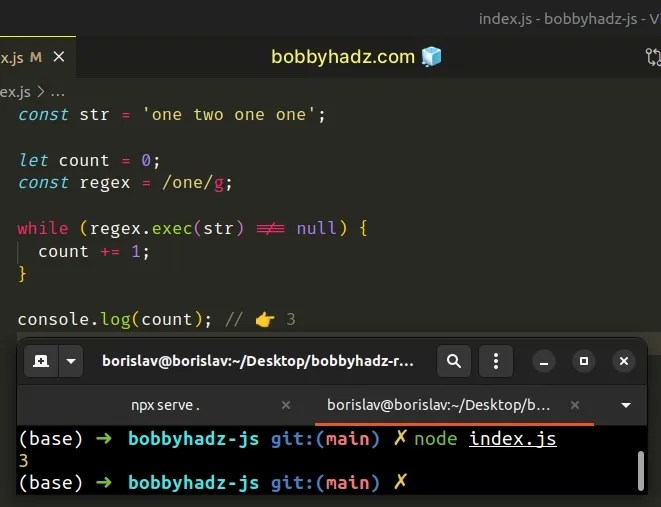661x507 pixels.
Task: Click the new terminal tab icon
Action: tap(41, 361)
